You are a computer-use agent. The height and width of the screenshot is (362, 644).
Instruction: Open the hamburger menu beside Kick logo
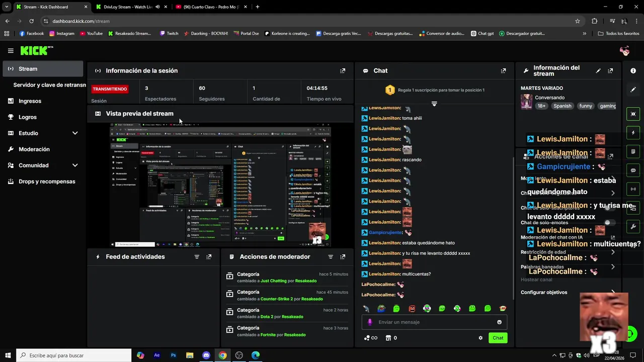11,51
